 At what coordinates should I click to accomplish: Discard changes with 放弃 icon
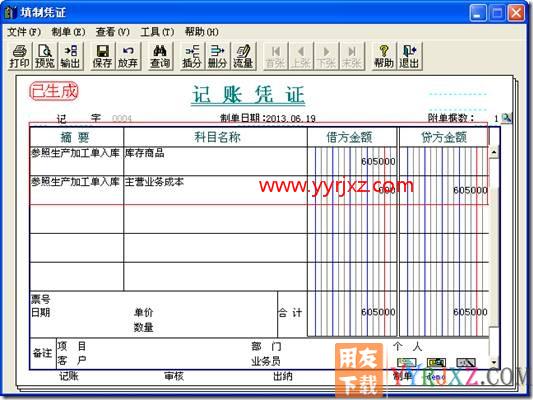pos(128,56)
